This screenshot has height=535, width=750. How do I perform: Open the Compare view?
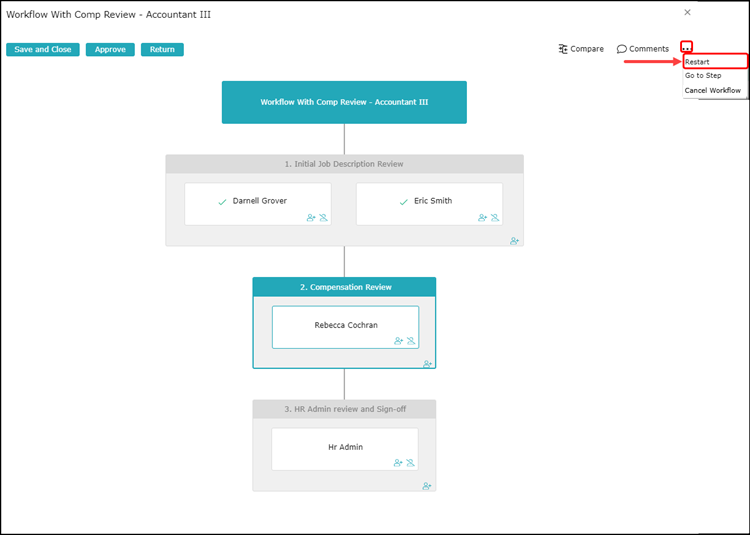[x=581, y=49]
